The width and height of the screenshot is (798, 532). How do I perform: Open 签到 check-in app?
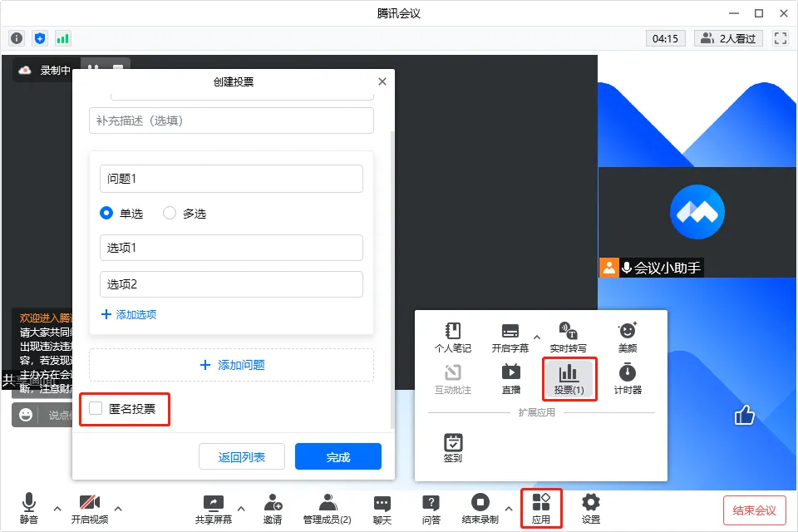pos(453,448)
